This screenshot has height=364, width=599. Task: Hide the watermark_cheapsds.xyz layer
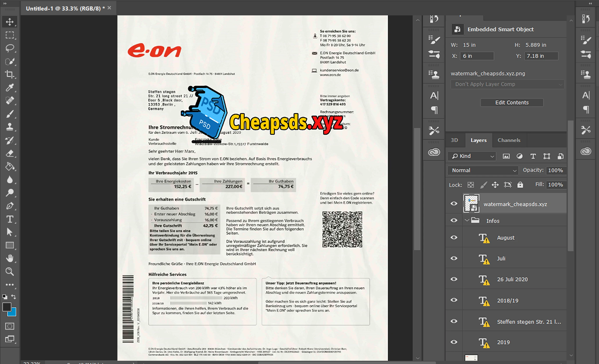click(454, 204)
